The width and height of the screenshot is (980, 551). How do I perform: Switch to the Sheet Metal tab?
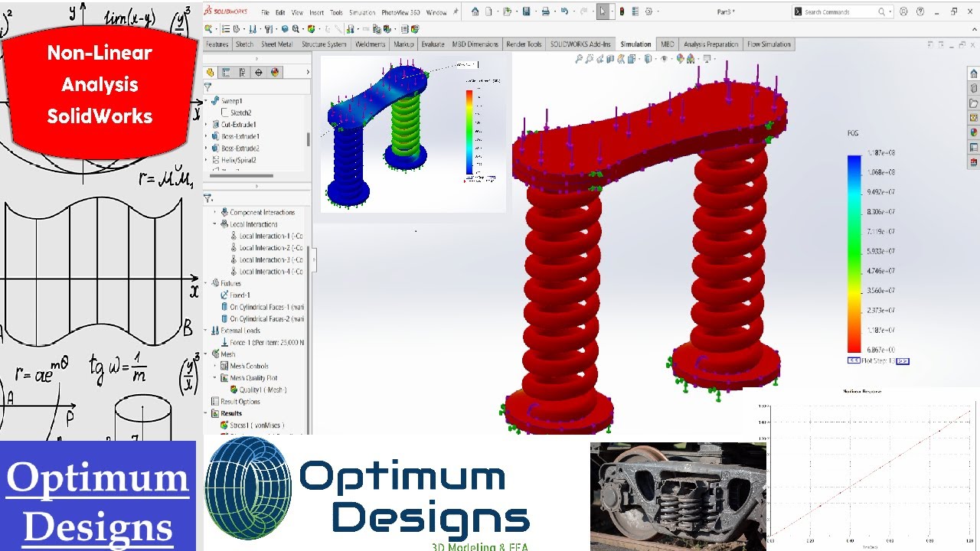point(276,44)
